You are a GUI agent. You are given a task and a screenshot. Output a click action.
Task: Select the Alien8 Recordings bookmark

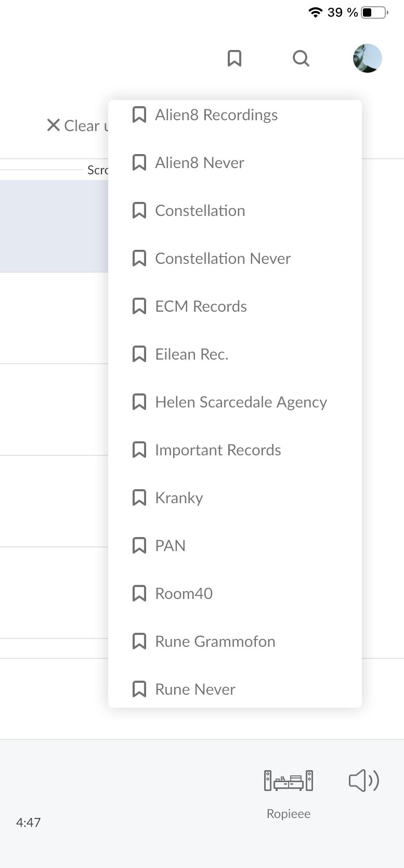(216, 115)
